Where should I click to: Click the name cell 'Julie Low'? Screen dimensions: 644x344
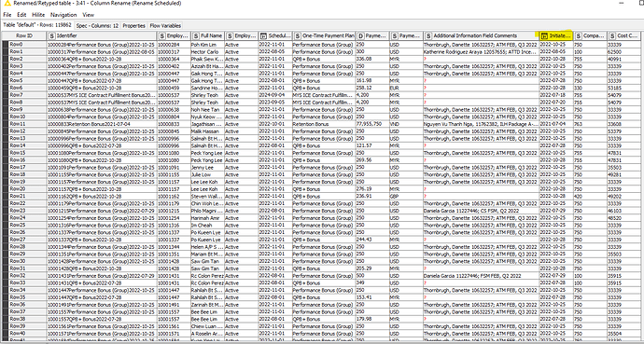(207, 174)
